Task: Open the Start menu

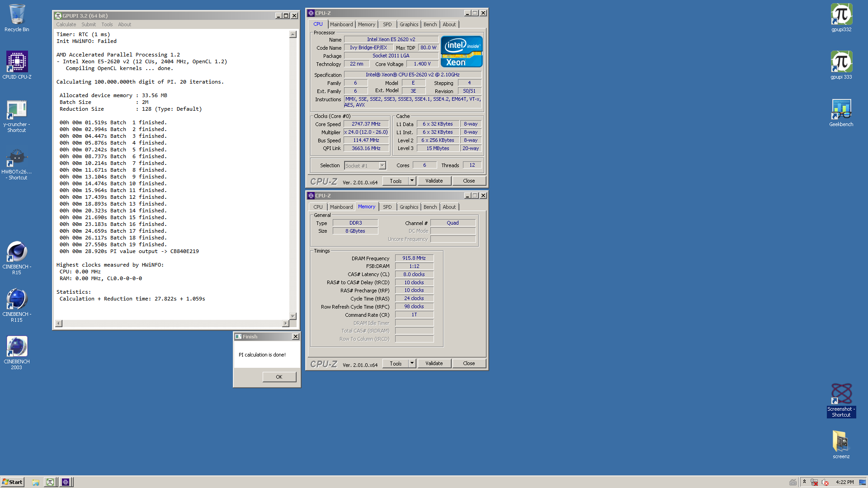Action: point(12,482)
